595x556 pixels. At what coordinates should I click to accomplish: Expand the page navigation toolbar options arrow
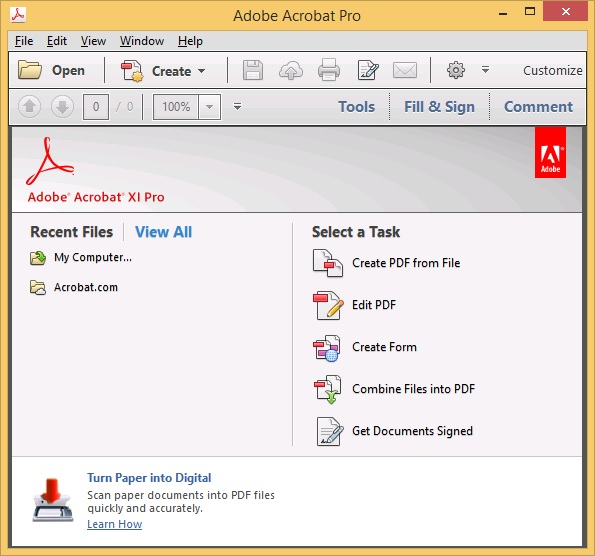(238, 107)
